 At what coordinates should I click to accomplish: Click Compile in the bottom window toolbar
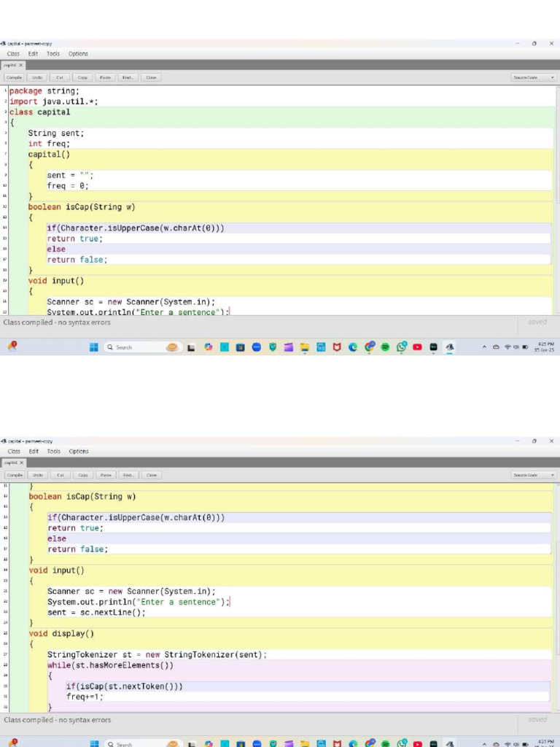(x=15, y=475)
